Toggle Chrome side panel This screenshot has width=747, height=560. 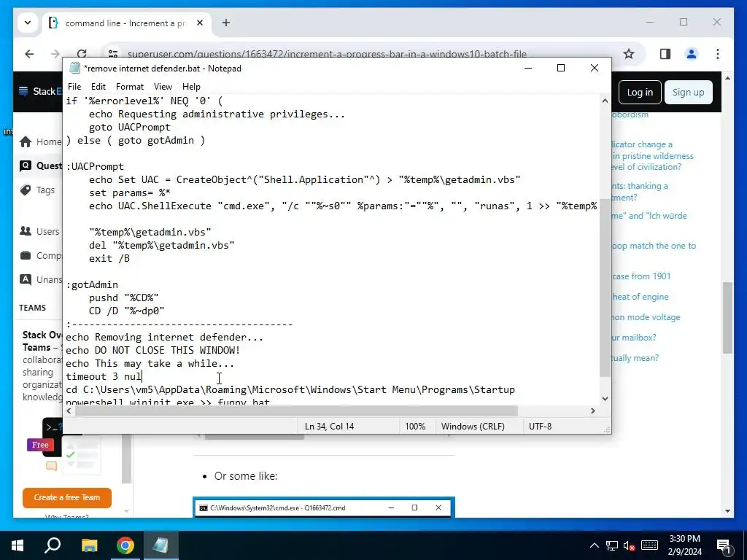[x=665, y=54]
